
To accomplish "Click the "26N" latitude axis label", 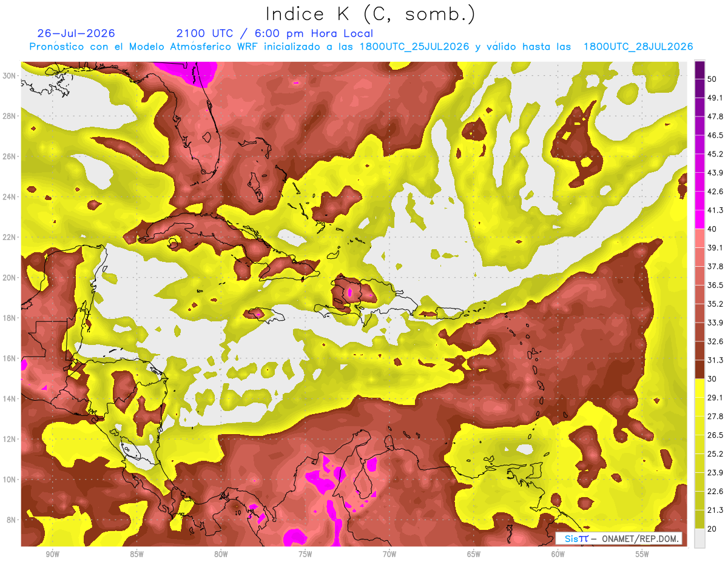I will pos(9,156).
